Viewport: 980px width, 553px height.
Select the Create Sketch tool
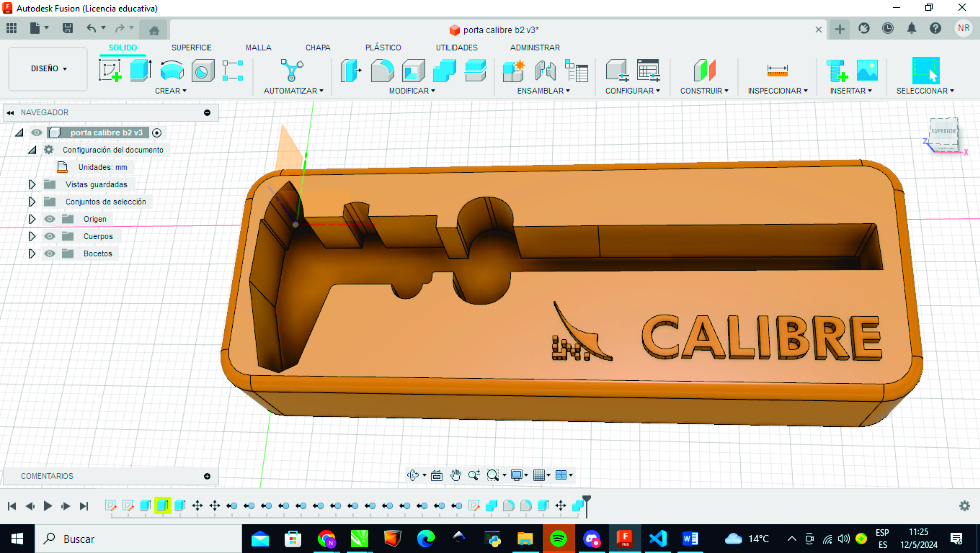(x=110, y=70)
